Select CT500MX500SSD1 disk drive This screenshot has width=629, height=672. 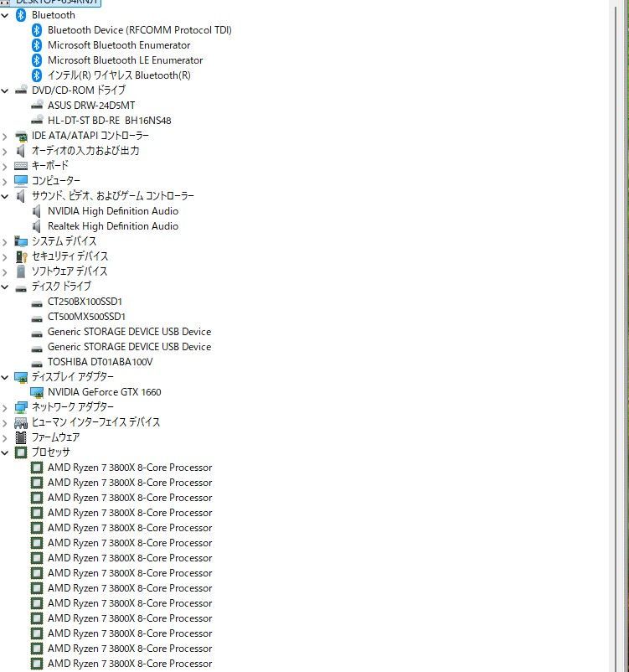coord(86,317)
